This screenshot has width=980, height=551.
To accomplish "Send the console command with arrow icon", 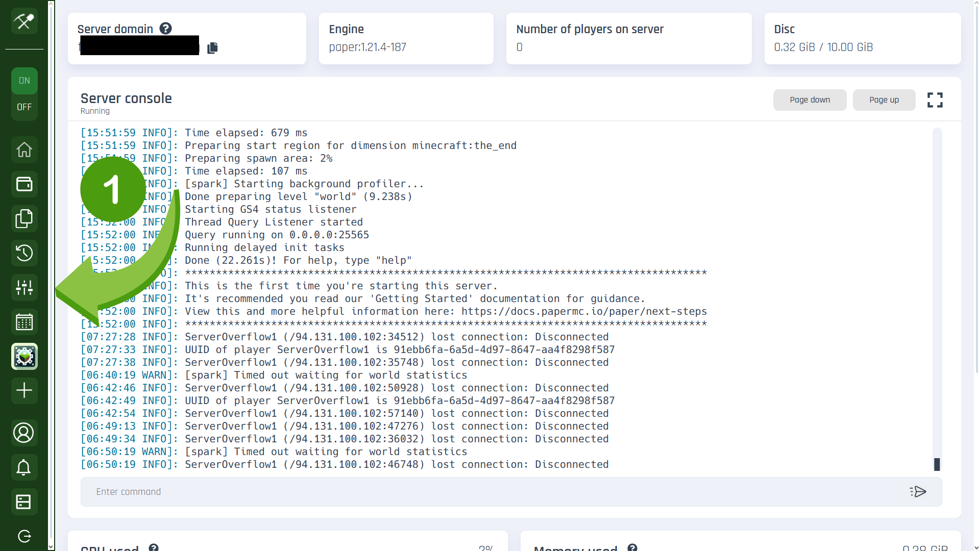I will click(x=918, y=492).
